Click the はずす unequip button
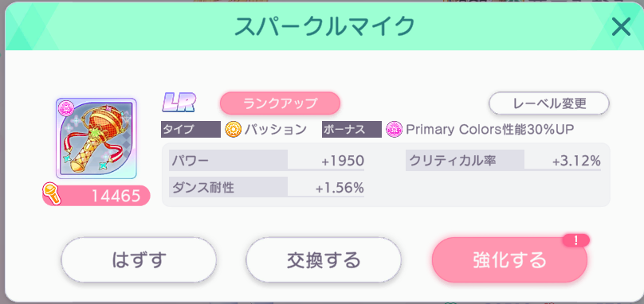 139,259
